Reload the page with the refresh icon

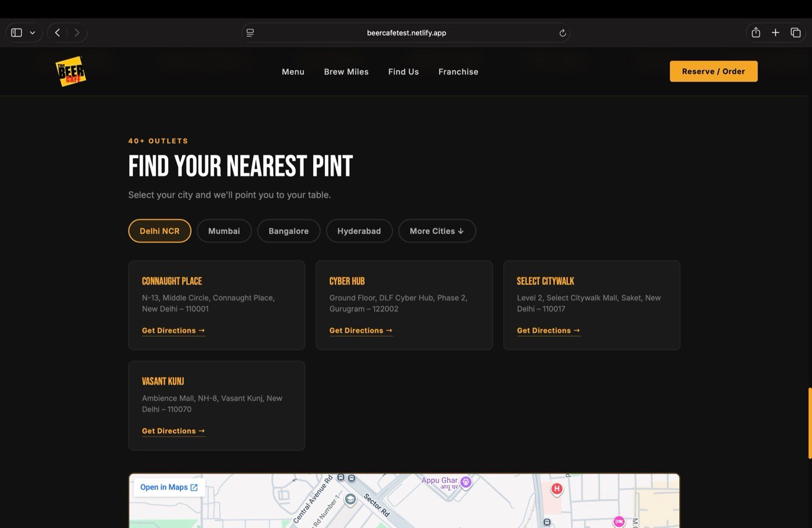pos(562,33)
